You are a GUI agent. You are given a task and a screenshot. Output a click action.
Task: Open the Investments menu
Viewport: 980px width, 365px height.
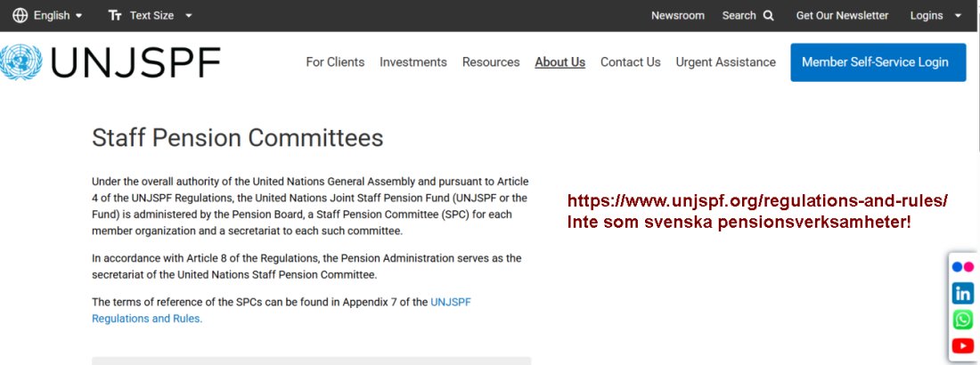tap(413, 62)
